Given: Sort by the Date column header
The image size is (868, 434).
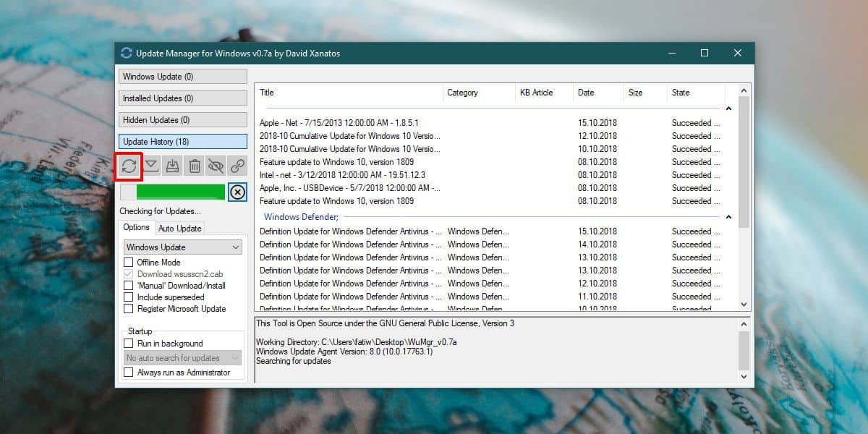Looking at the screenshot, I should pyautogui.click(x=598, y=93).
